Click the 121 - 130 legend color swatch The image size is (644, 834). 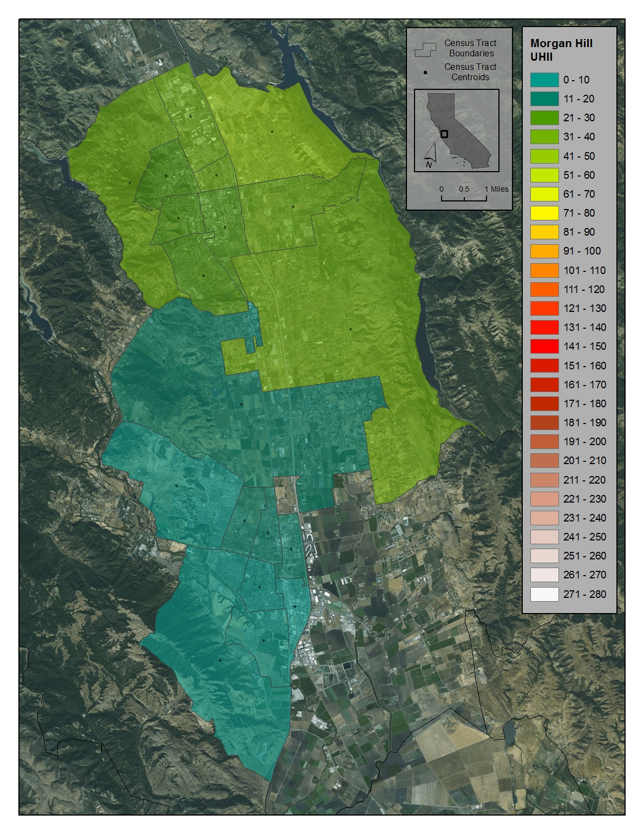pyautogui.click(x=544, y=308)
